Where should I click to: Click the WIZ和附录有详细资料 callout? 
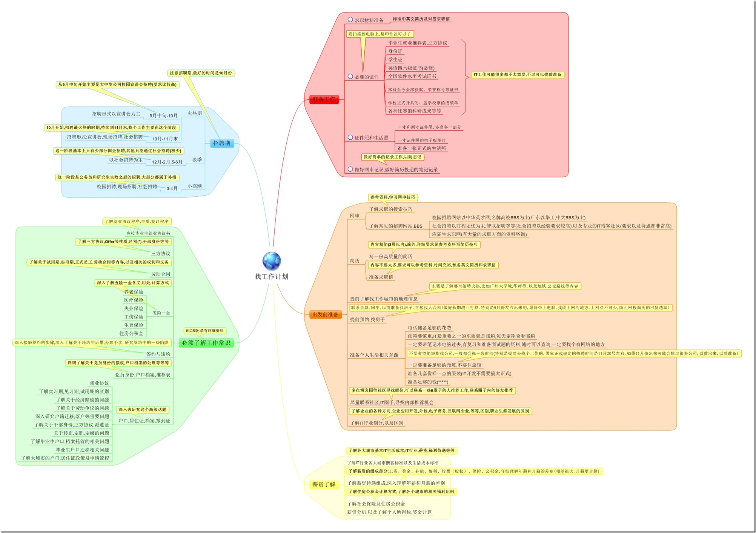(x=205, y=331)
